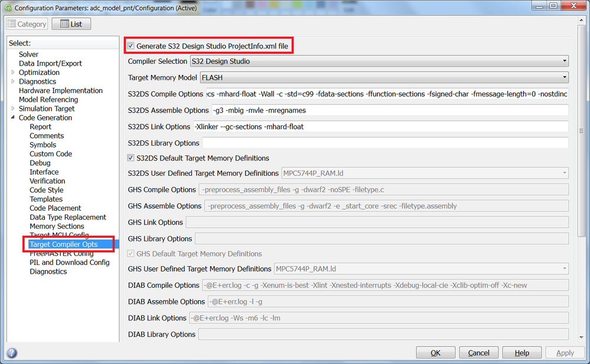Toggle S32DS Default Target Memory Definitions checkbox
590x364 pixels.
pyautogui.click(x=131, y=158)
